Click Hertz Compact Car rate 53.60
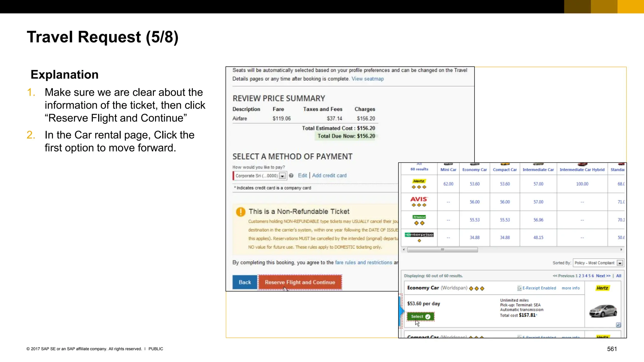This screenshot has width=644, height=362. coord(505,184)
